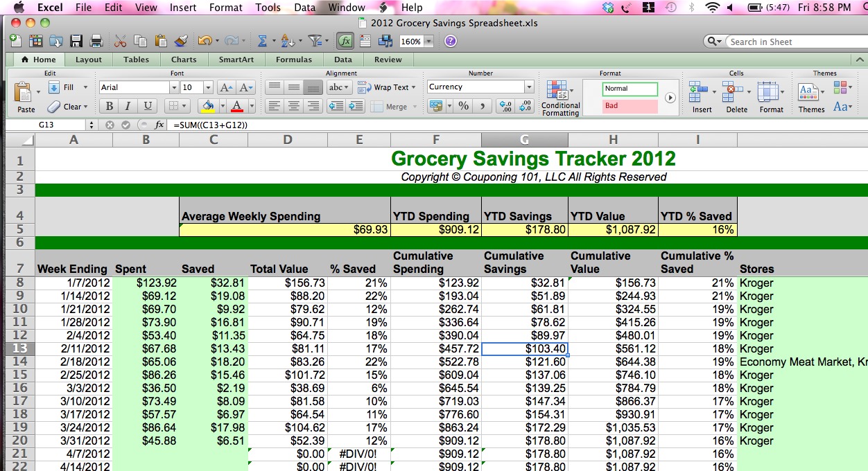Confirm the formula entry with the checkmark
The height and width of the screenshot is (471, 868).
tap(125, 125)
